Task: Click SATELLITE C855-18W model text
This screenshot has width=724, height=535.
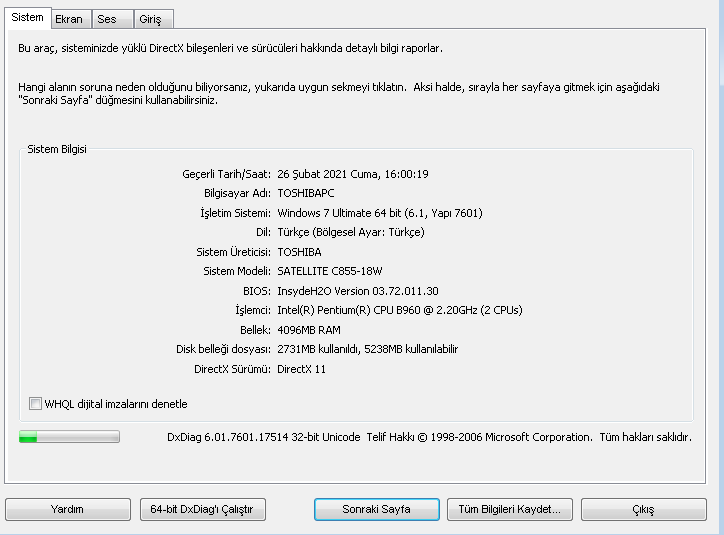Action: (x=330, y=271)
